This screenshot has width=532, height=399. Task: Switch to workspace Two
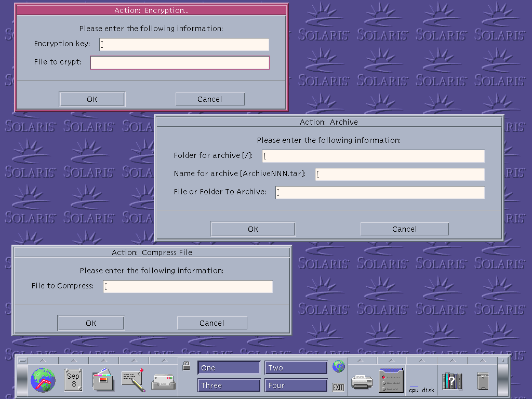[296, 368]
